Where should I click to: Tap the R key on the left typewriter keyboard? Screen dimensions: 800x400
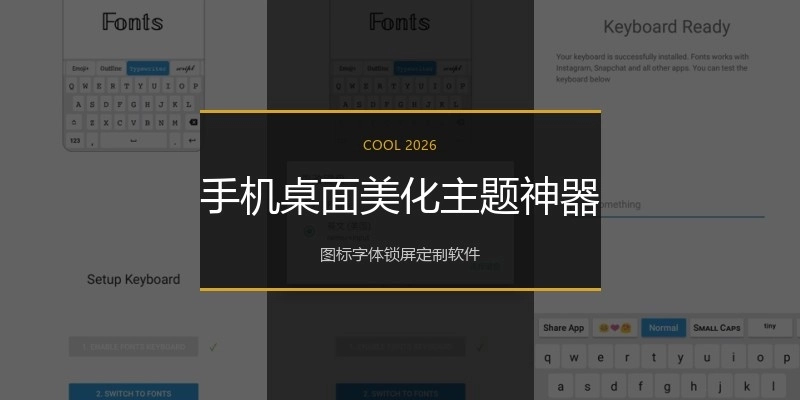113,86
